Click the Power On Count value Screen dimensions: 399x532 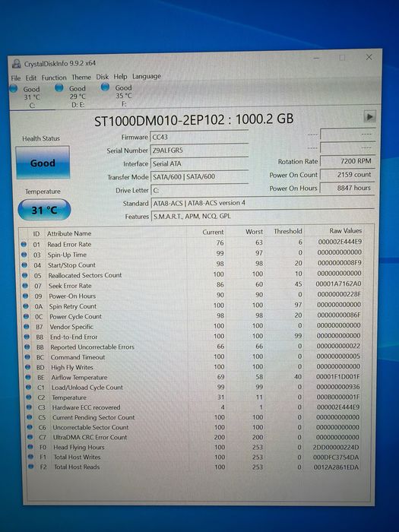(347, 174)
